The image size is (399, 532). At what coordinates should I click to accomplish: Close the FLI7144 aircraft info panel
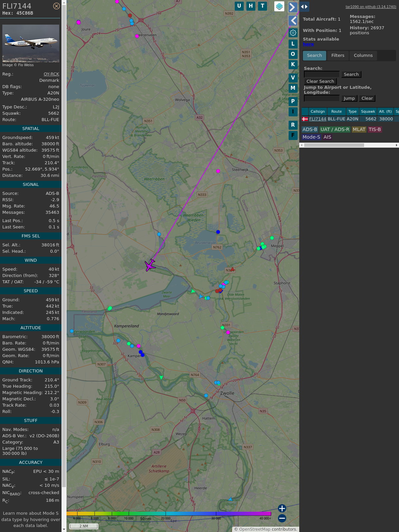click(x=57, y=6)
